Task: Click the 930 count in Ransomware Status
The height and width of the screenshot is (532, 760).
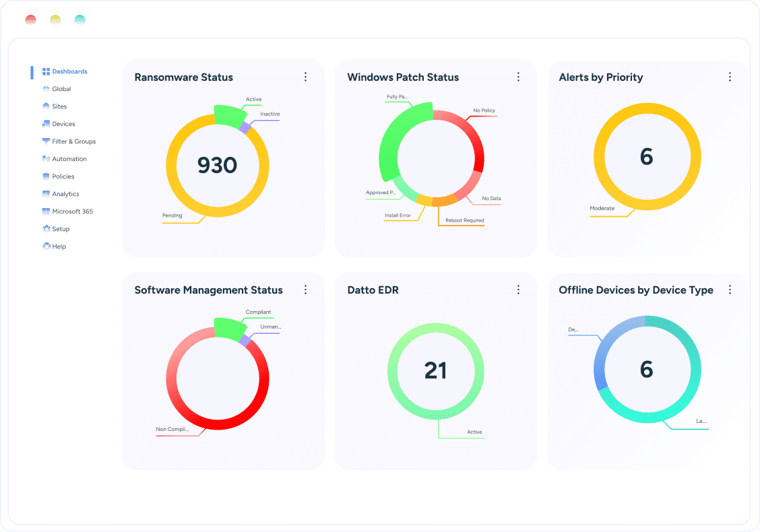Action: coord(217,165)
